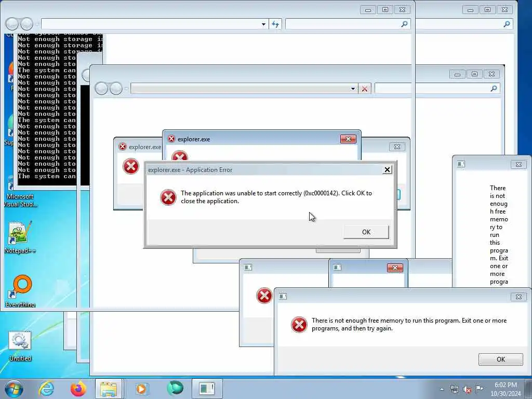Click forward button in middle Explorer window
532x399 pixels.
coord(116,88)
